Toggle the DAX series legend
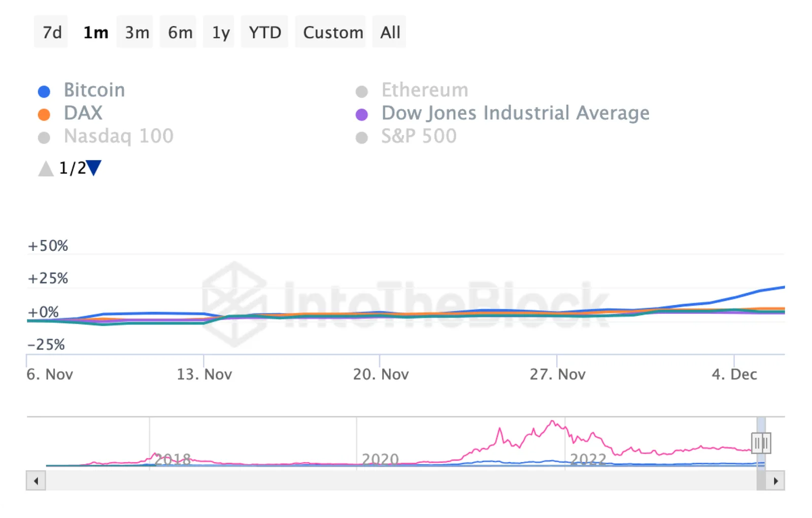This screenshot has height=518, width=812. tap(71, 113)
